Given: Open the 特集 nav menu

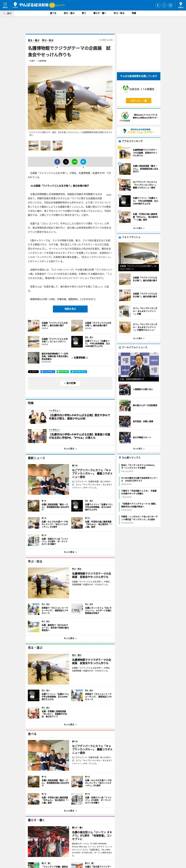Looking at the screenshot, I should point(134,13).
